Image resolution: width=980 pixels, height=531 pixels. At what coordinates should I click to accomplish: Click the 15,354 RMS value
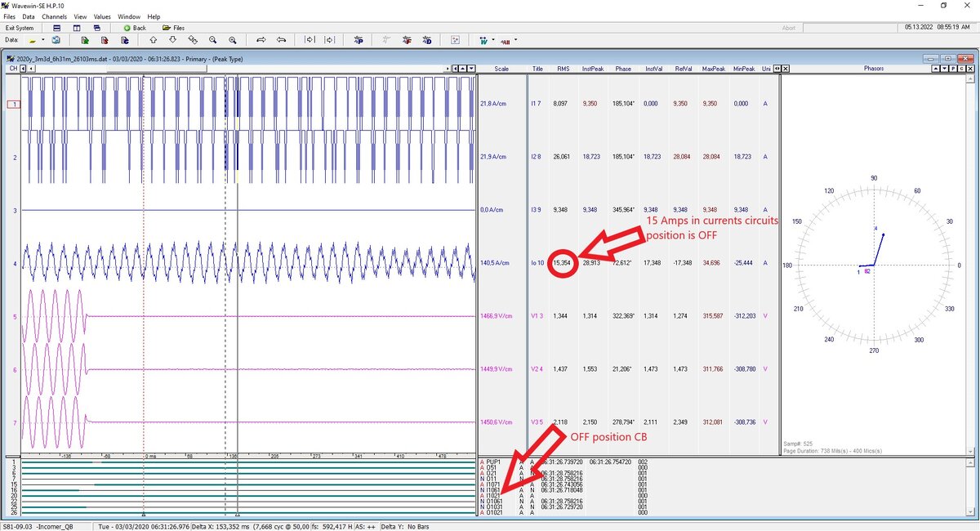pyautogui.click(x=561, y=263)
